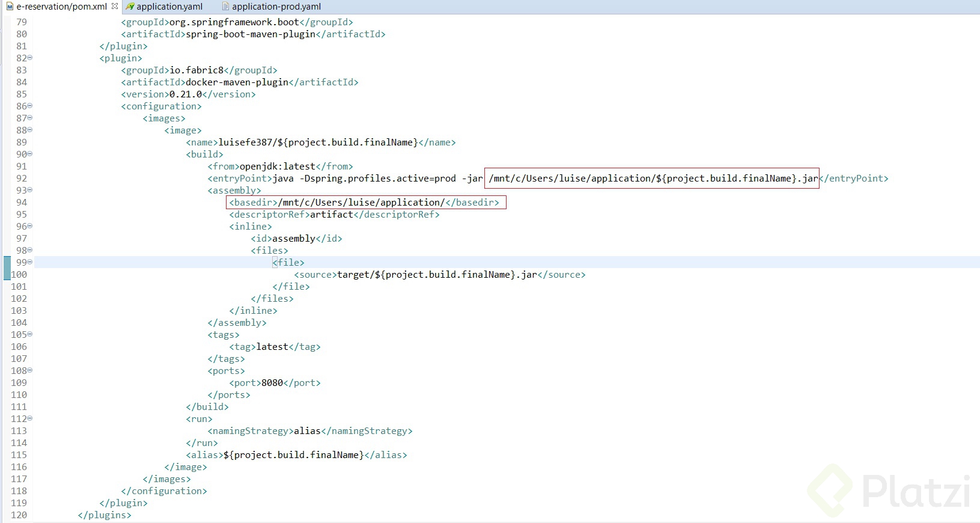The height and width of the screenshot is (523, 980).
Task: Click the source path target/${project.build.finalName}.jar
Action: (x=437, y=275)
